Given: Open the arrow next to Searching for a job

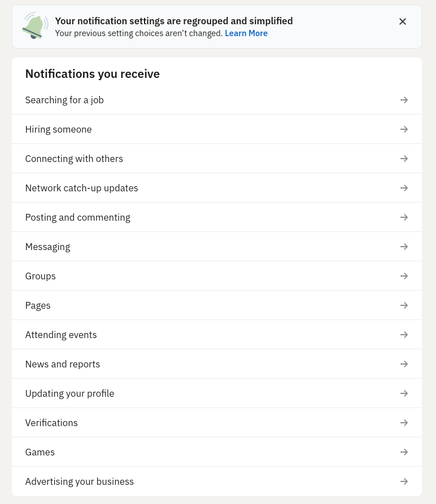Looking at the screenshot, I should pyautogui.click(x=404, y=100).
